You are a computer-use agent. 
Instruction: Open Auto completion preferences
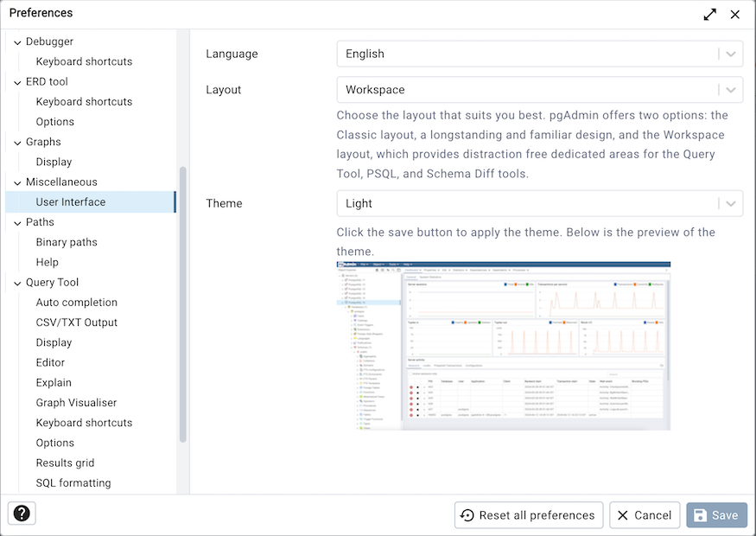(x=77, y=303)
